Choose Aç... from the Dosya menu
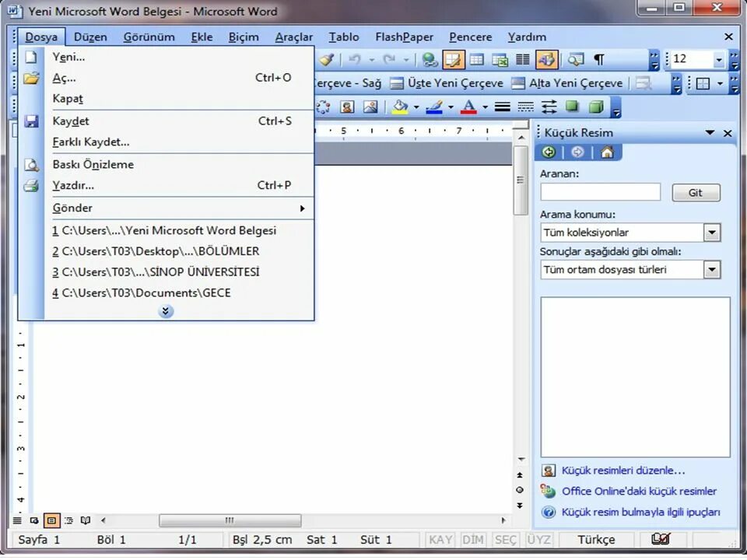The image size is (747, 560). point(166,78)
